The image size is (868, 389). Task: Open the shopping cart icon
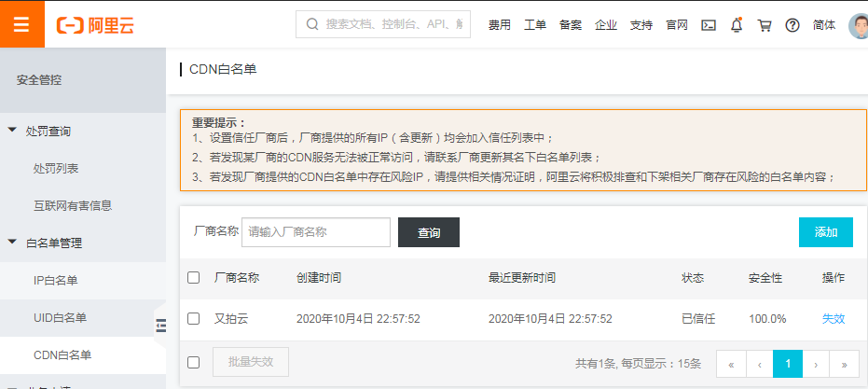[765, 25]
